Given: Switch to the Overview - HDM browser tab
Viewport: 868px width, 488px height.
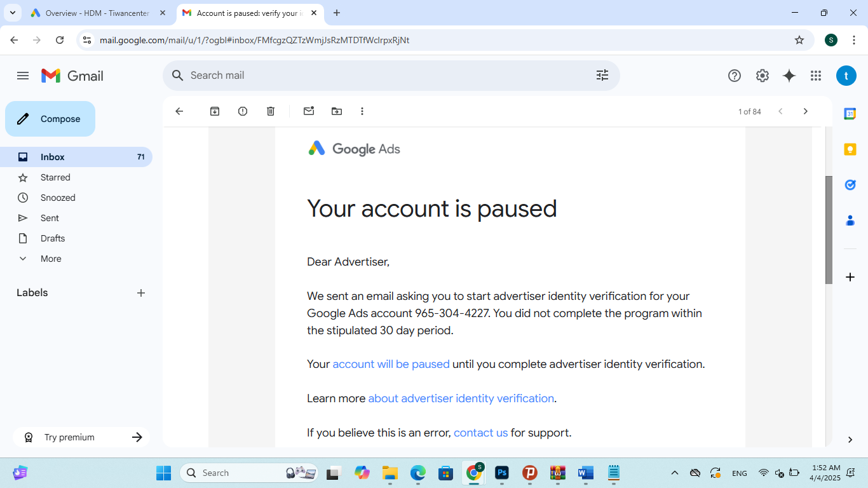Looking at the screenshot, I should click(95, 13).
